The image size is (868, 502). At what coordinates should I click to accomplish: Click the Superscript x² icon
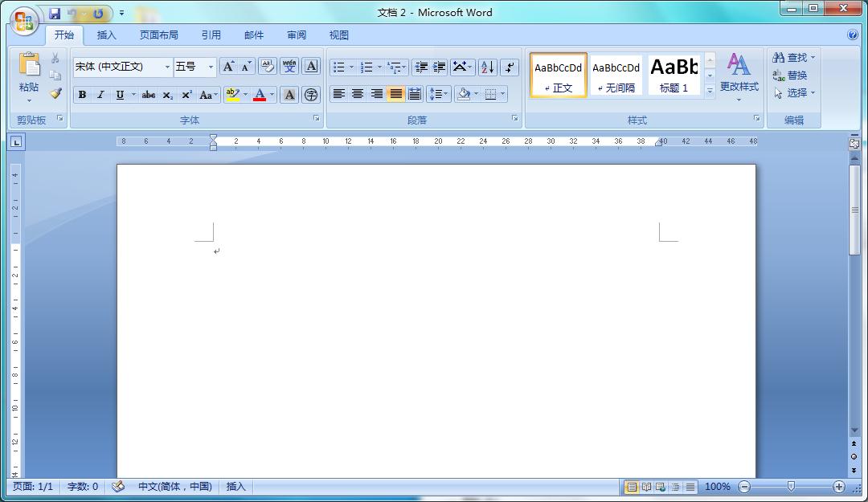point(186,95)
